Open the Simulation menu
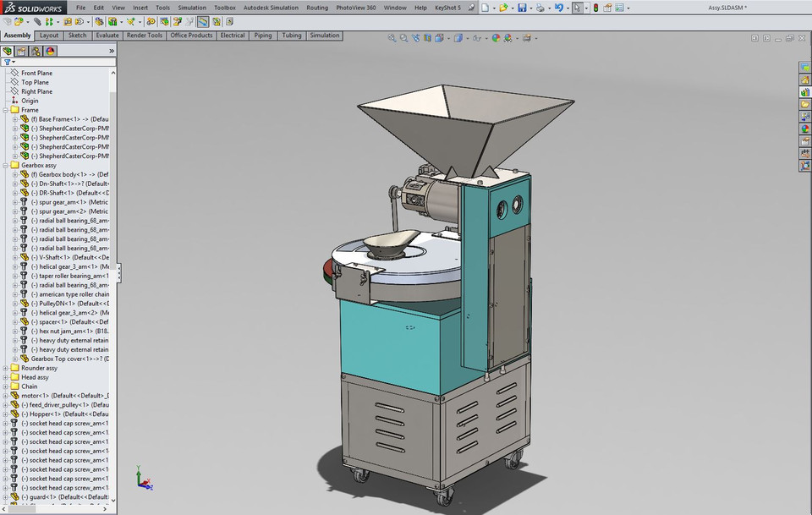Screen dimensions: 812x515 point(192,8)
